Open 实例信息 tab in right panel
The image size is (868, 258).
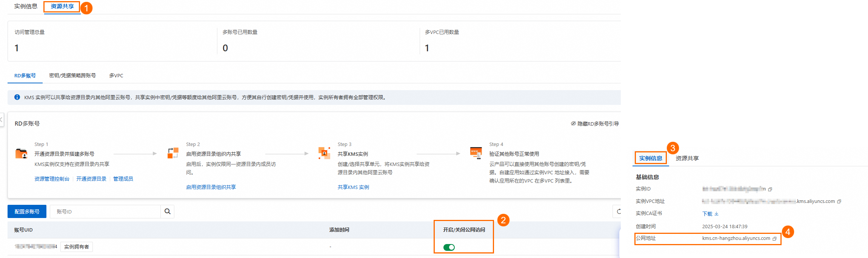651,158
